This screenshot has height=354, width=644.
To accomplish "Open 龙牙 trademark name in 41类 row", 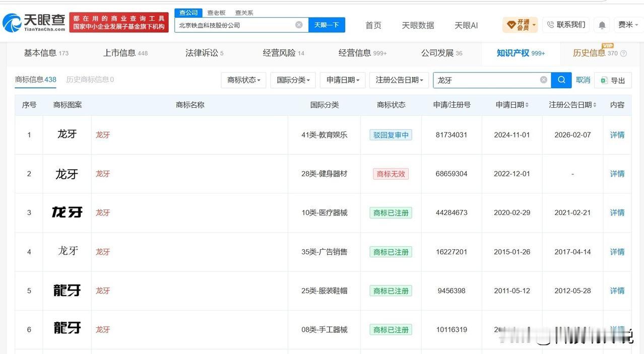I will 103,135.
